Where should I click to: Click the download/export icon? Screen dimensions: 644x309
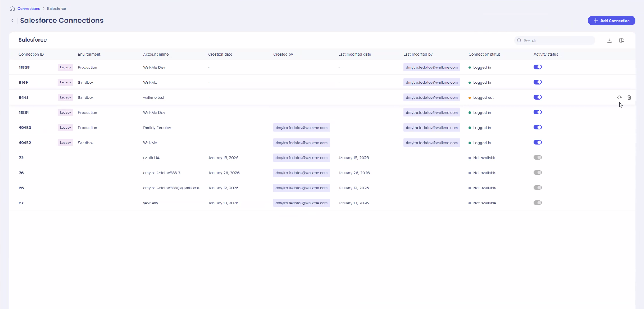point(609,40)
